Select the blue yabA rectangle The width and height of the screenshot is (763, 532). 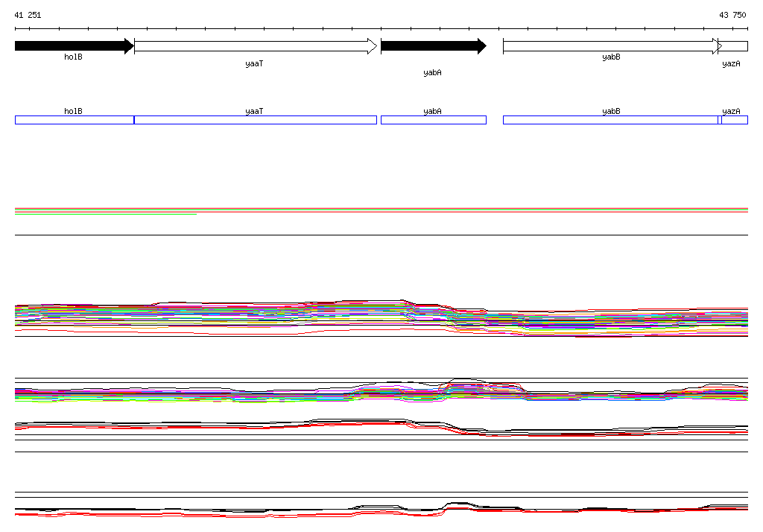pos(434,120)
